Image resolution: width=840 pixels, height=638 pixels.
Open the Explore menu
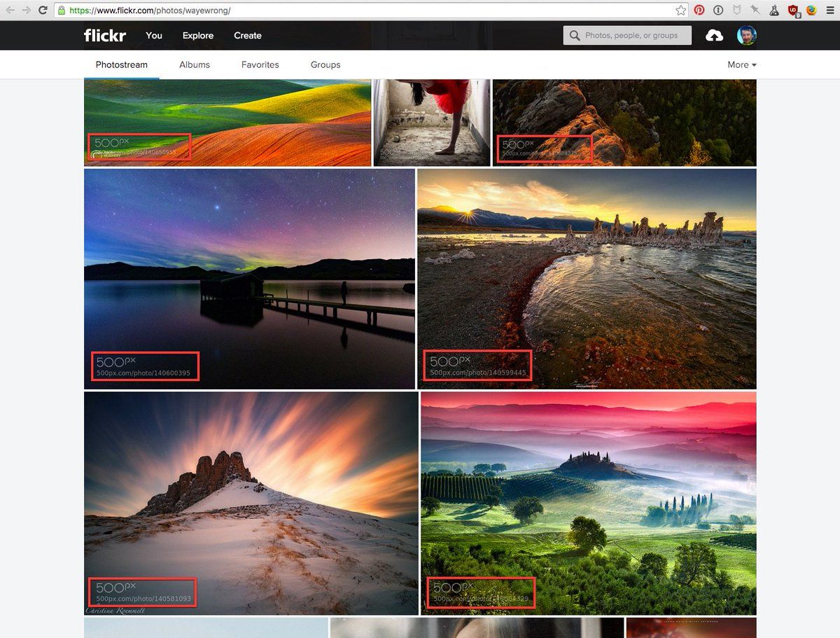(x=198, y=36)
